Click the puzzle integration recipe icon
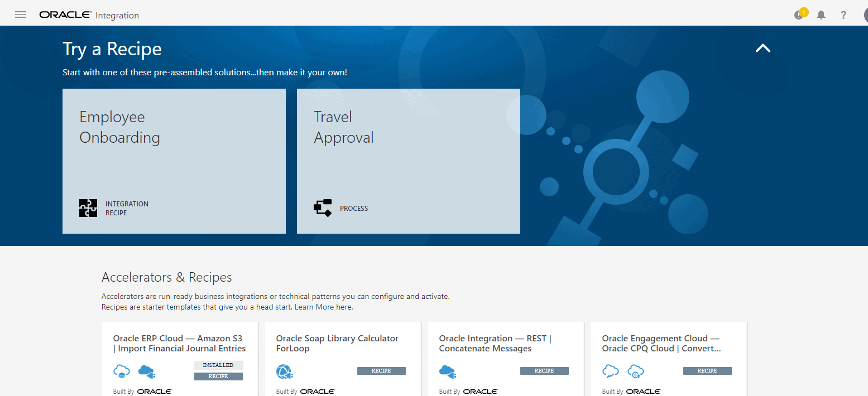This screenshot has width=868, height=396. 88,208
